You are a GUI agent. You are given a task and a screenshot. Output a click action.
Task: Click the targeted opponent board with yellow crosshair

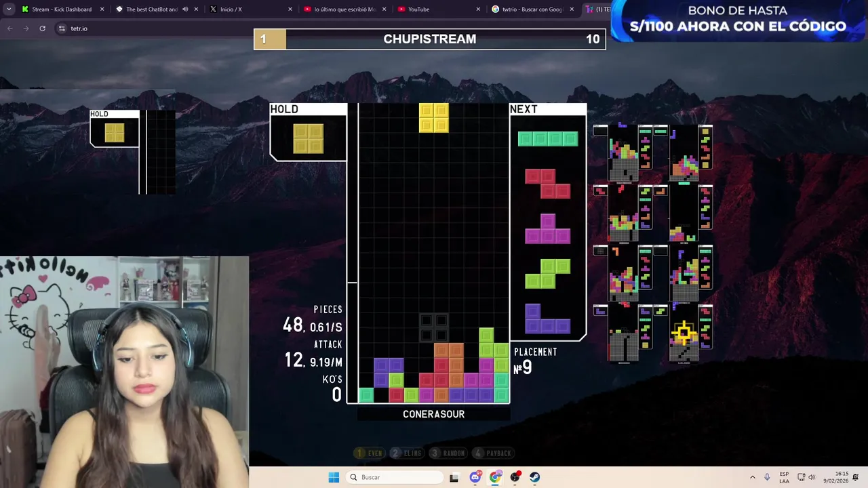coord(684,333)
